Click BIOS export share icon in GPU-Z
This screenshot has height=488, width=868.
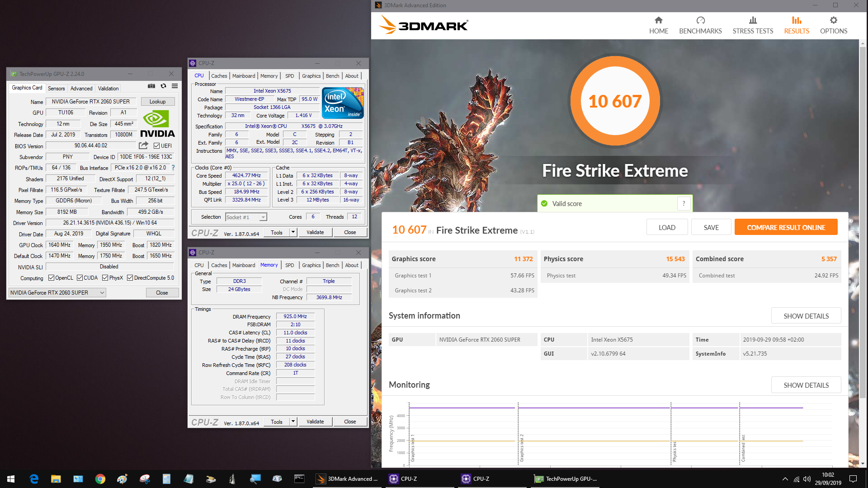coord(143,145)
